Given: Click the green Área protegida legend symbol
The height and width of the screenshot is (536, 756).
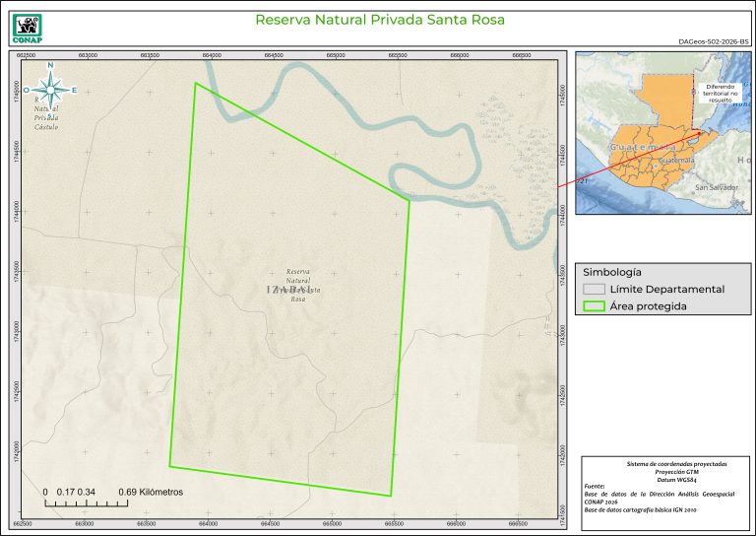Looking at the screenshot, I should click(593, 306).
